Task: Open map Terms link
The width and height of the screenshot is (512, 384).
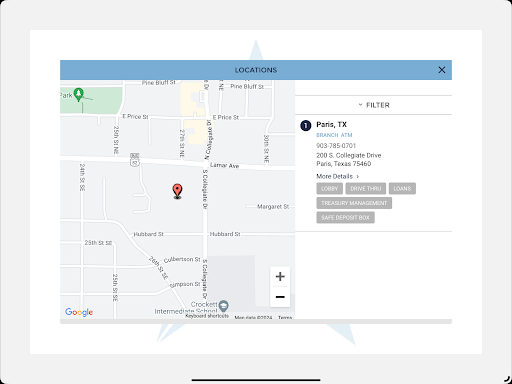Action: (285, 317)
